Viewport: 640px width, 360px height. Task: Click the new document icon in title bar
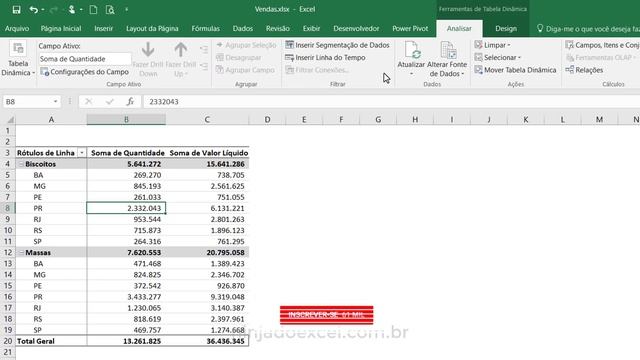pyautogui.click(x=93, y=9)
